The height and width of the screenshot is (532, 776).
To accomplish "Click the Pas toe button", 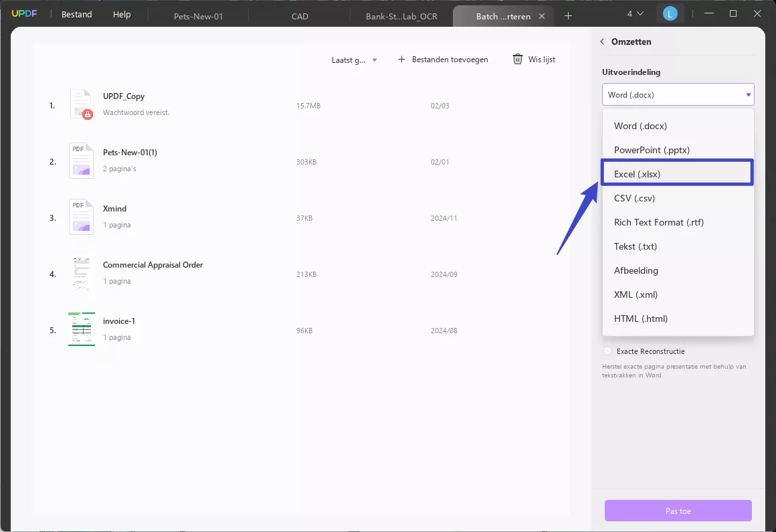I will [678, 511].
